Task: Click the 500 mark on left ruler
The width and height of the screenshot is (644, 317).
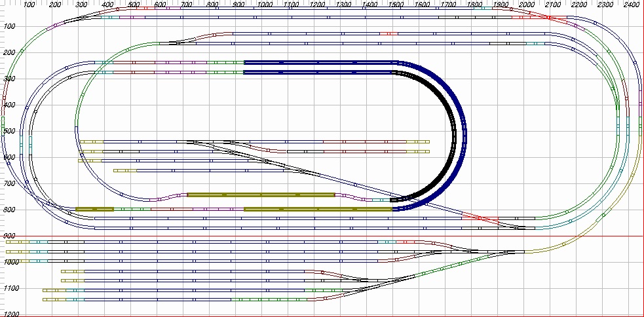Action: 9,131
